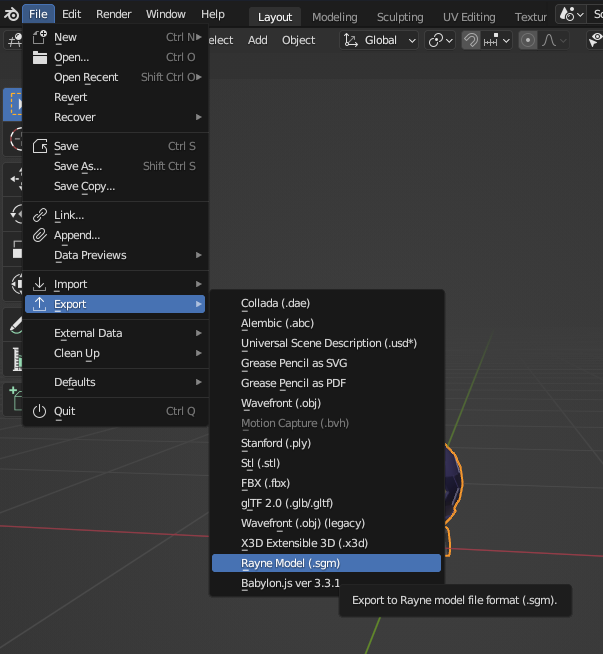This screenshot has width=603, height=654.
Task: Choose Save Copy... in the File menu
Action: pos(115,186)
